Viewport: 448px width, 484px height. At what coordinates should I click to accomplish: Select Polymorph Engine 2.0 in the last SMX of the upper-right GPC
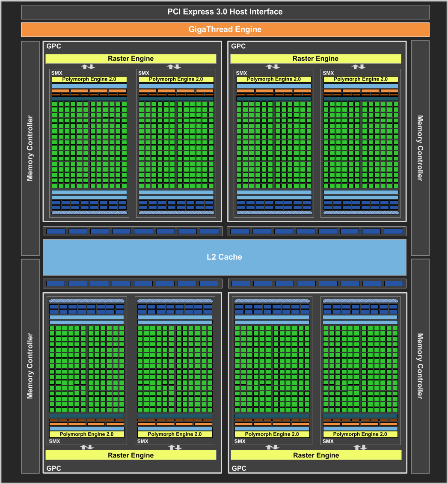(x=361, y=79)
